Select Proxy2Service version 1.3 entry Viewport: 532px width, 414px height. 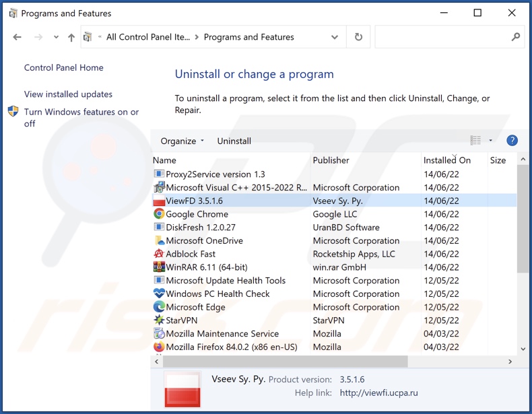[215, 174]
